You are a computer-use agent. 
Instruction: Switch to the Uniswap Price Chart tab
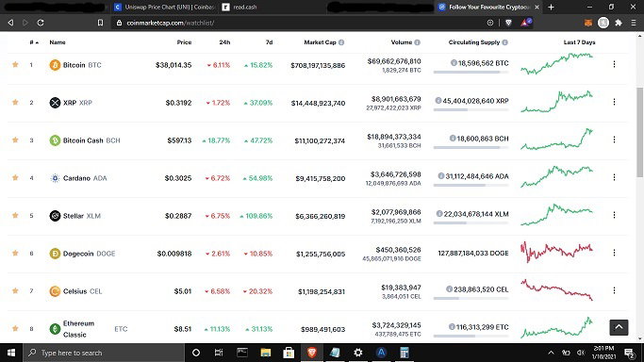164,7
